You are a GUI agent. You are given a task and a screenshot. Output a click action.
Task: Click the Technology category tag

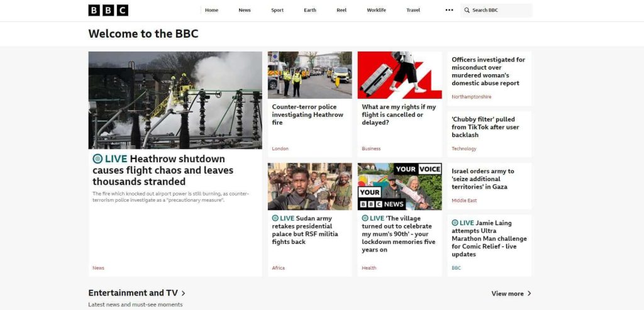coord(464,148)
